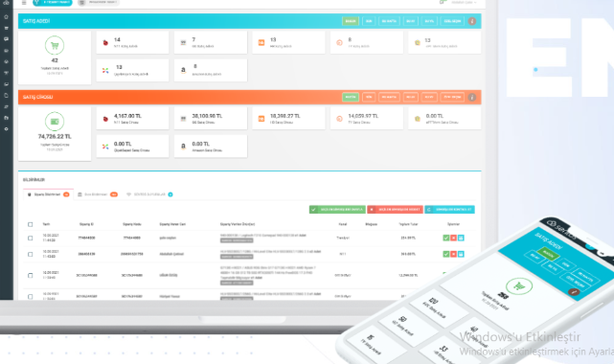Screen dimensions: 614x364
Task: Approve order 286406439 with green check icon
Action: point(446,254)
